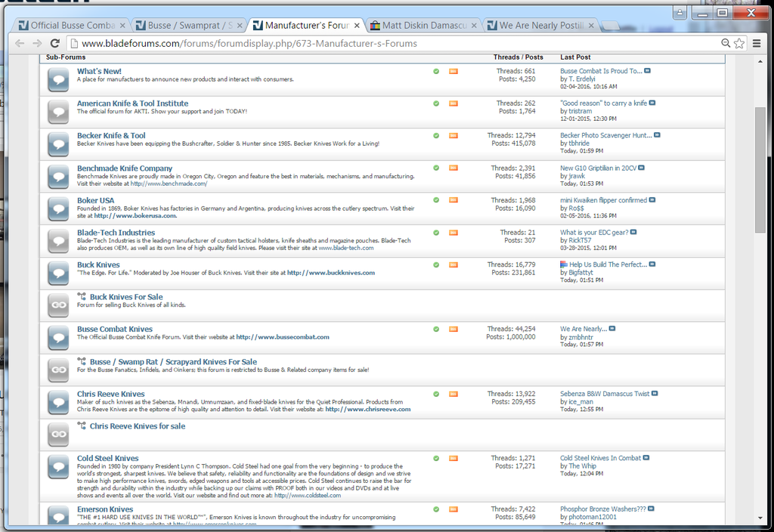Image resolution: width=774 pixels, height=532 pixels.
Task: Click RSS feed icon for Benchmade Knife Company
Action: pyautogui.click(x=454, y=169)
